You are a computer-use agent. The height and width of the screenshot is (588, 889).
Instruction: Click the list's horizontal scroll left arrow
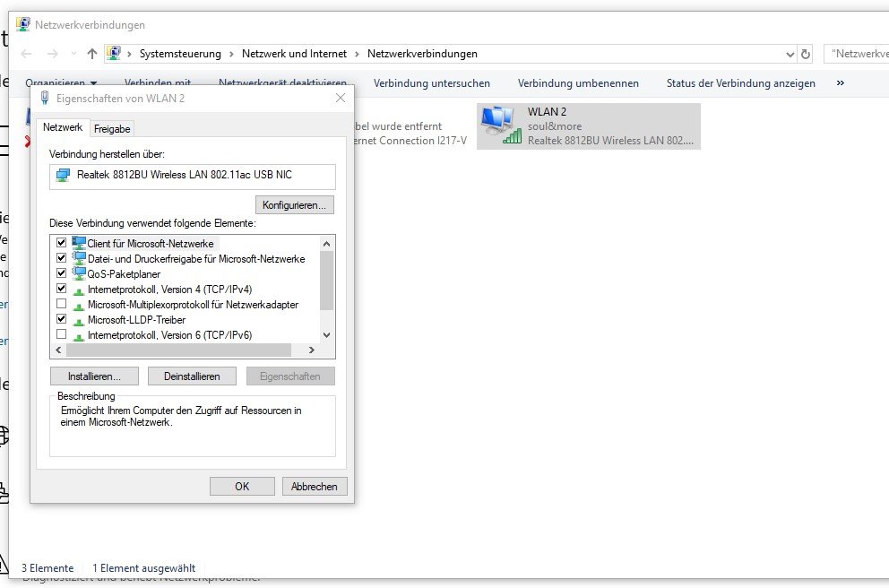[58, 350]
